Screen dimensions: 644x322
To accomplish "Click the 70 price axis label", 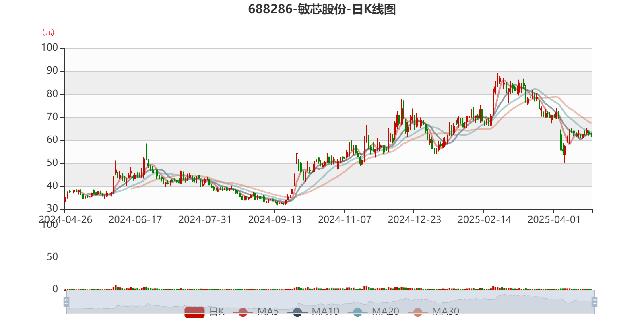I will click(52, 117).
